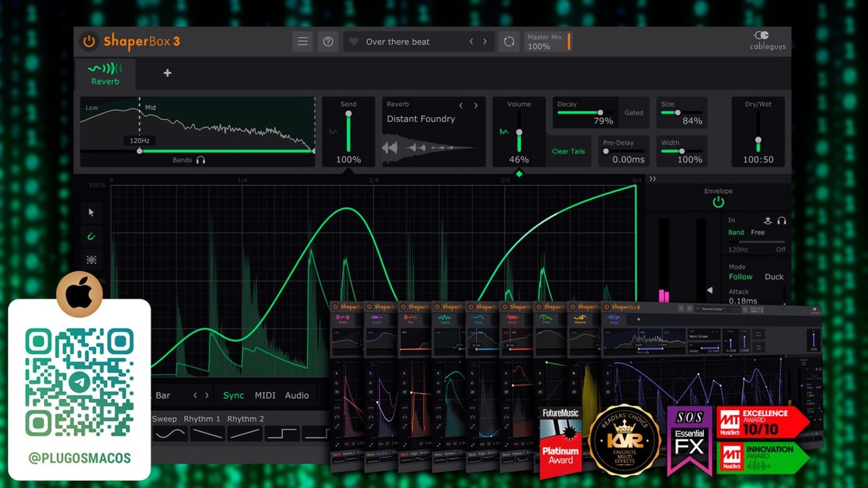Click the green diamond wave position marker
The image size is (868, 488).
pyautogui.click(x=519, y=174)
